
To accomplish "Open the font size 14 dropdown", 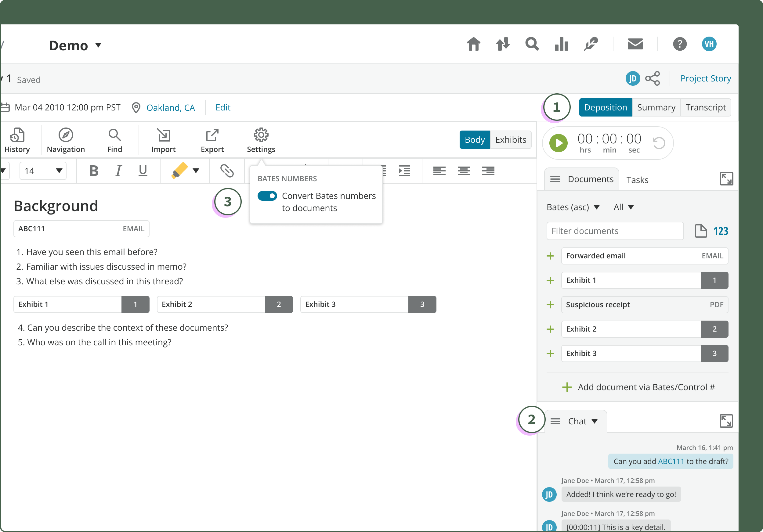I will click(x=43, y=171).
